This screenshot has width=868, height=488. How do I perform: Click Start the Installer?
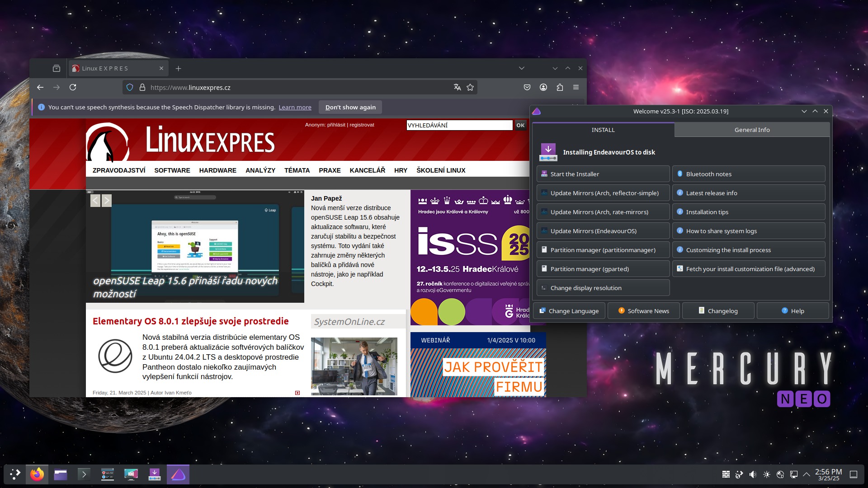coord(603,174)
